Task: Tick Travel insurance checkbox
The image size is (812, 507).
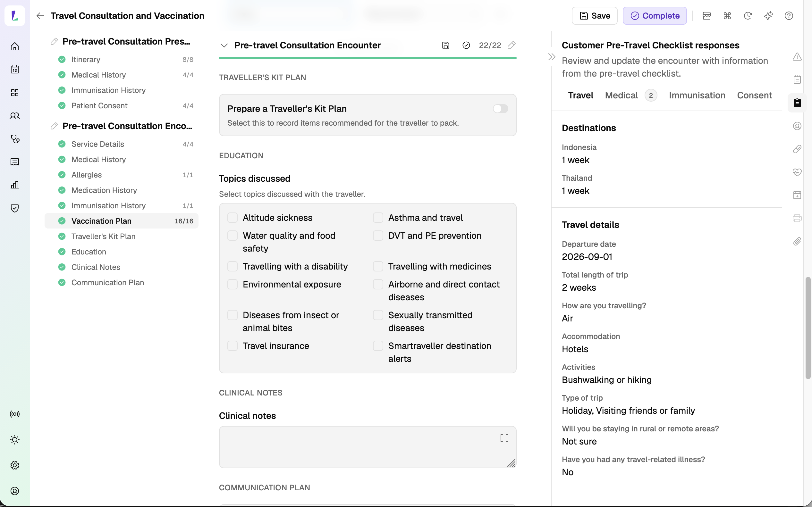Action: (233, 346)
